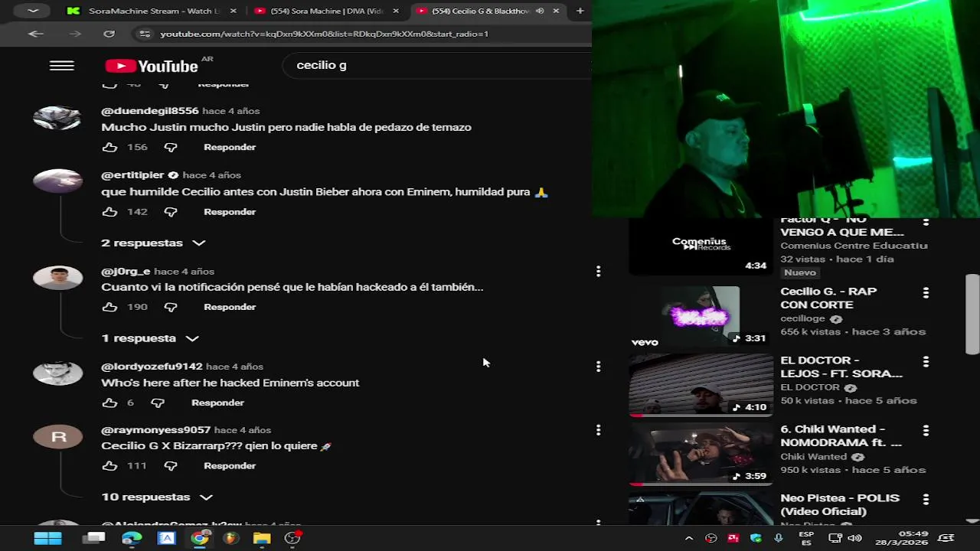Open 6. Chiki Wanted - NOMODRAMA title
This screenshot has height=551, width=980.
pos(841,436)
